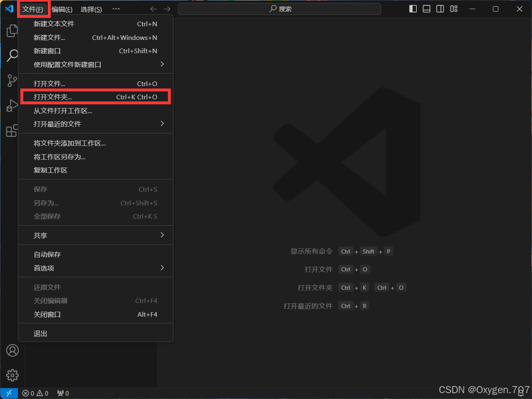Maximize the VS Code window
Image resolution: width=532 pixels, height=399 pixels.
point(495,9)
